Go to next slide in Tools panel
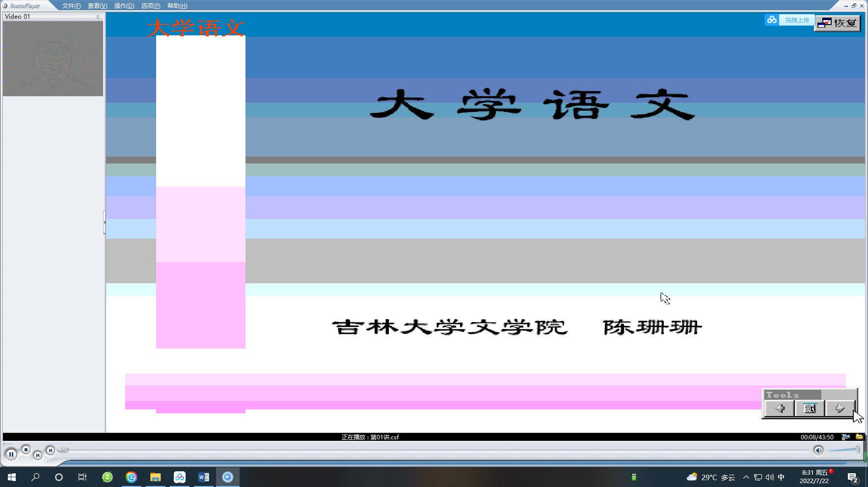The height and width of the screenshot is (487, 868). pyautogui.click(x=840, y=408)
